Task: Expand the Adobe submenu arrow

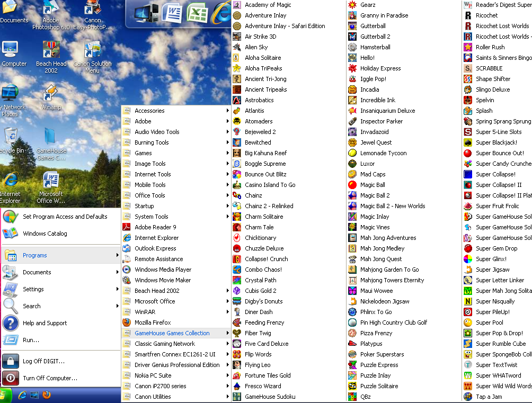Action: click(x=227, y=121)
